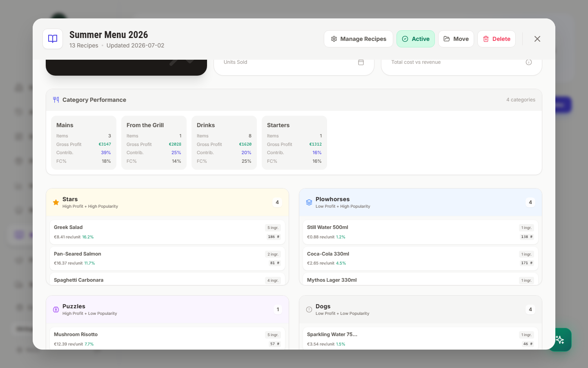
Task: Click the "Summer Menu 2026" title
Action: [x=109, y=35]
